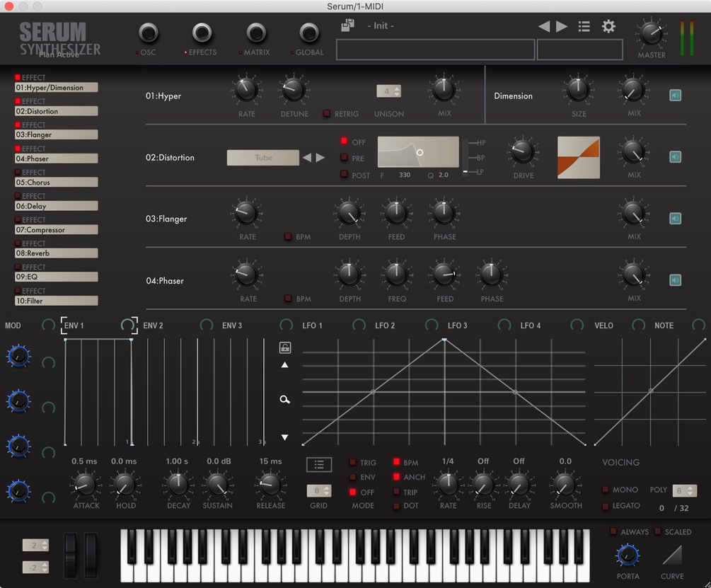Click the Flanger speaker bypass icon

(x=675, y=219)
